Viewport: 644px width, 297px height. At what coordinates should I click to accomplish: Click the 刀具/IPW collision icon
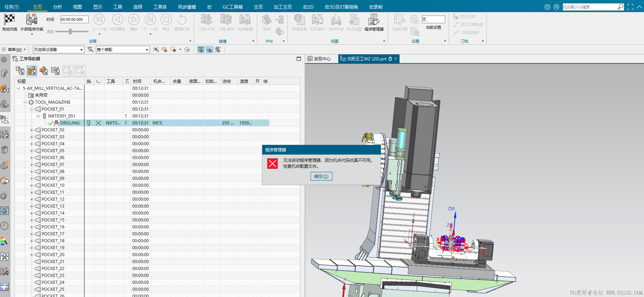click(206, 20)
